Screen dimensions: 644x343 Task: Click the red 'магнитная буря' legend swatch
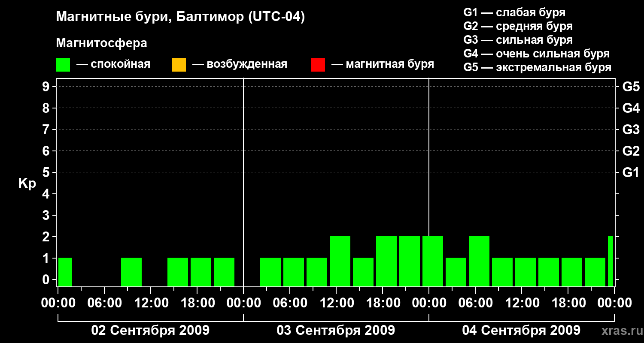pos(318,65)
